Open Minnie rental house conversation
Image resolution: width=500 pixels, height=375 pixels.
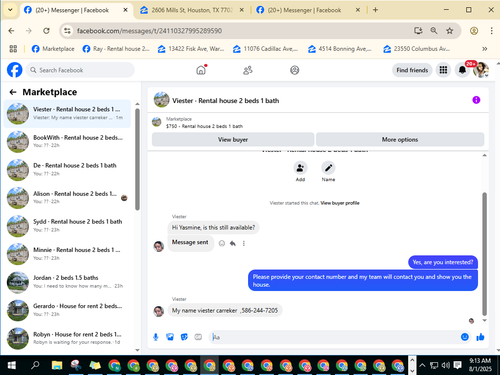pyautogui.click(x=67, y=254)
